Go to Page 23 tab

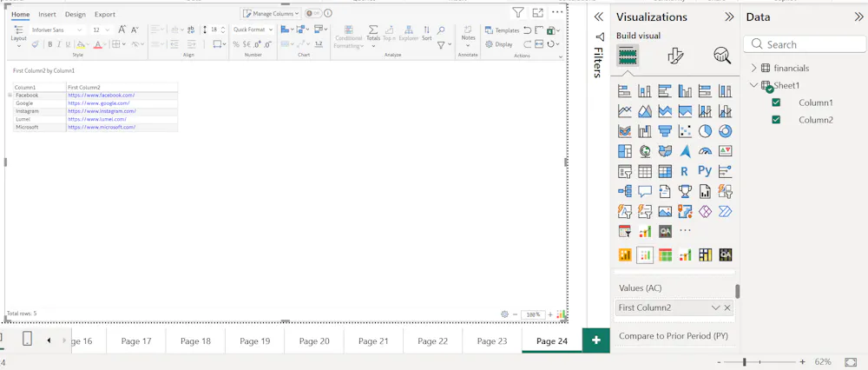tap(491, 341)
